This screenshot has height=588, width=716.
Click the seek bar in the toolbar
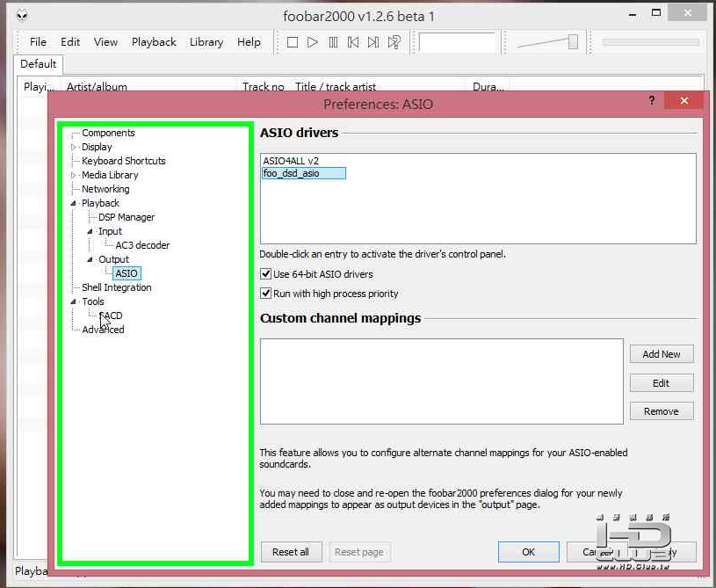(x=651, y=42)
